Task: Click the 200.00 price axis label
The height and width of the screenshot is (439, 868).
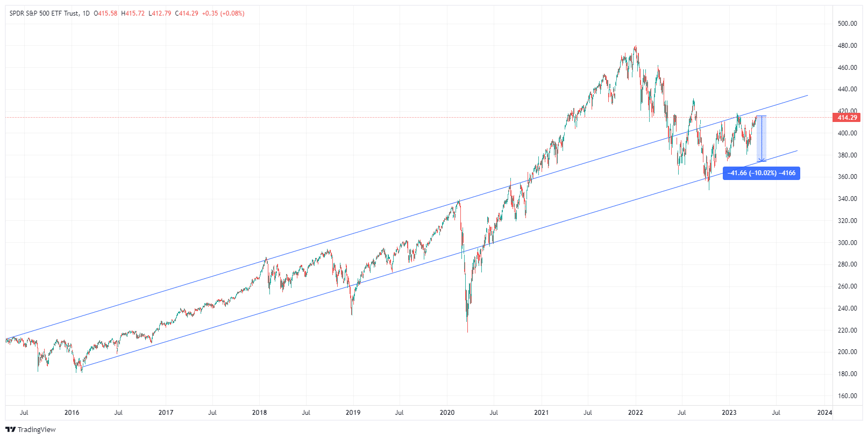Action: (847, 352)
